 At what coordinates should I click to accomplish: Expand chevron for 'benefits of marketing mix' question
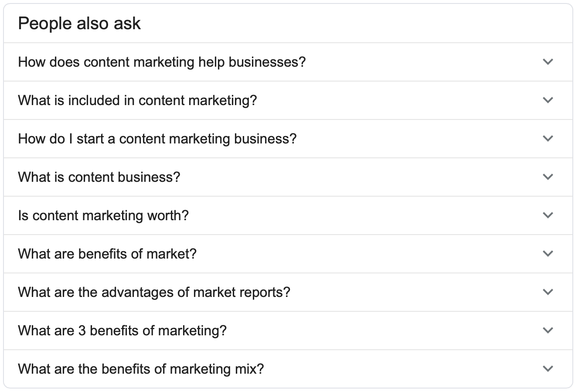pyautogui.click(x=548, y=369)
